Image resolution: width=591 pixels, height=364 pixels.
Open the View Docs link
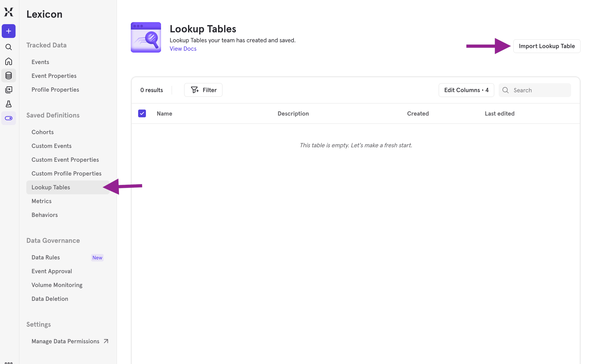[x=183, y=49]
